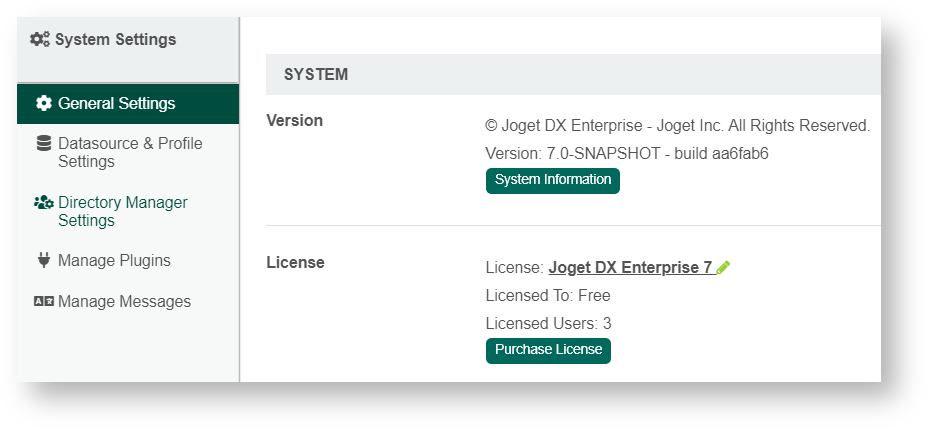The width and height of the screenshot is (929, 430).
Task: Click the Purchase License button
Action: tap(548, 350)
